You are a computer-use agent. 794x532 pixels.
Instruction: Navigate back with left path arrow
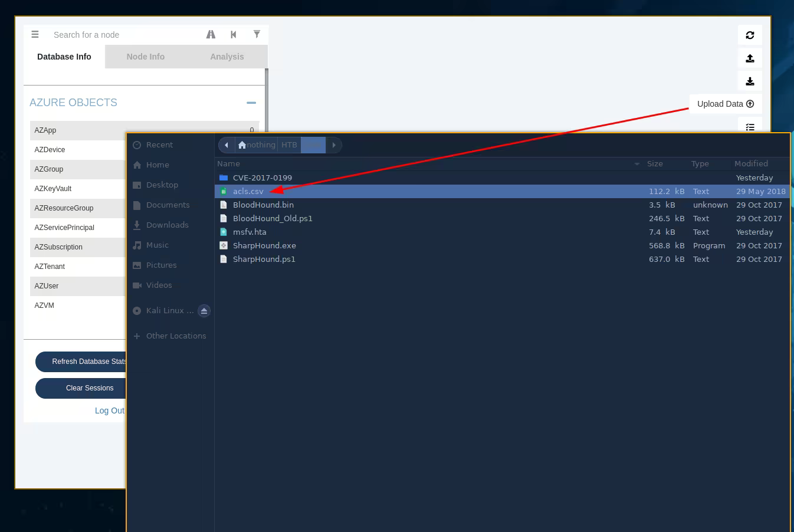coord(227,145)
